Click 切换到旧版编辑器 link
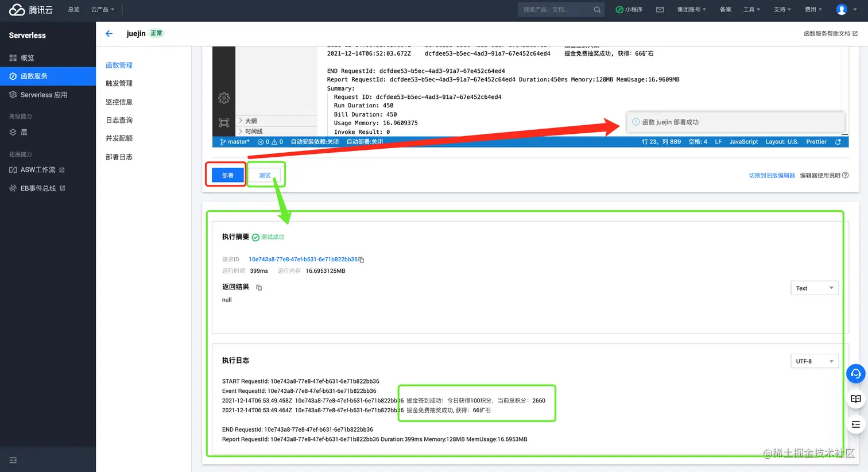 [772, 175]
